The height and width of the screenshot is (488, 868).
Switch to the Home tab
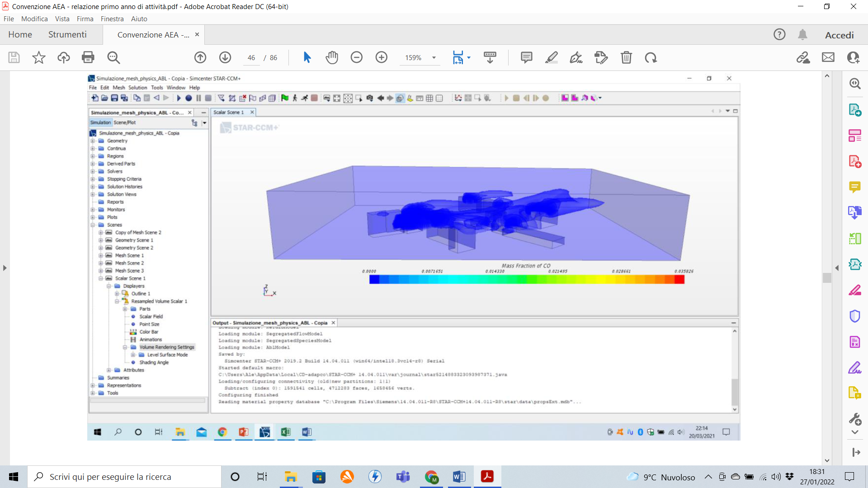pyautogui.click(x=20, y=34)
